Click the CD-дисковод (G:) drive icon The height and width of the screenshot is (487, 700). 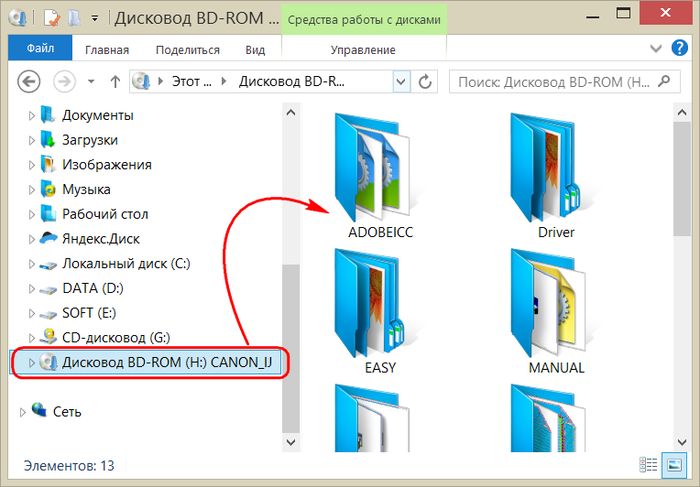47,337
